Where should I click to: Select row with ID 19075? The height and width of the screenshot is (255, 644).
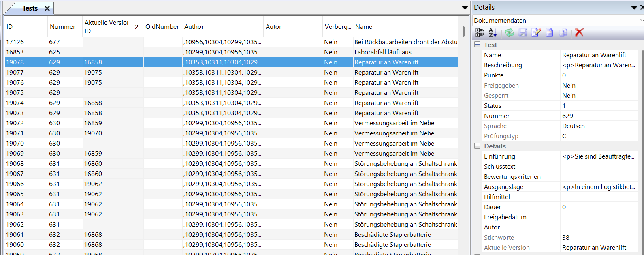click(x=231, y=92)
